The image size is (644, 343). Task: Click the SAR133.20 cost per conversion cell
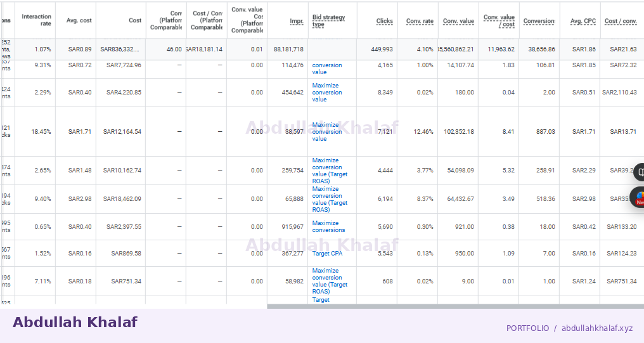pyautogui.click(x=621, y=227)
